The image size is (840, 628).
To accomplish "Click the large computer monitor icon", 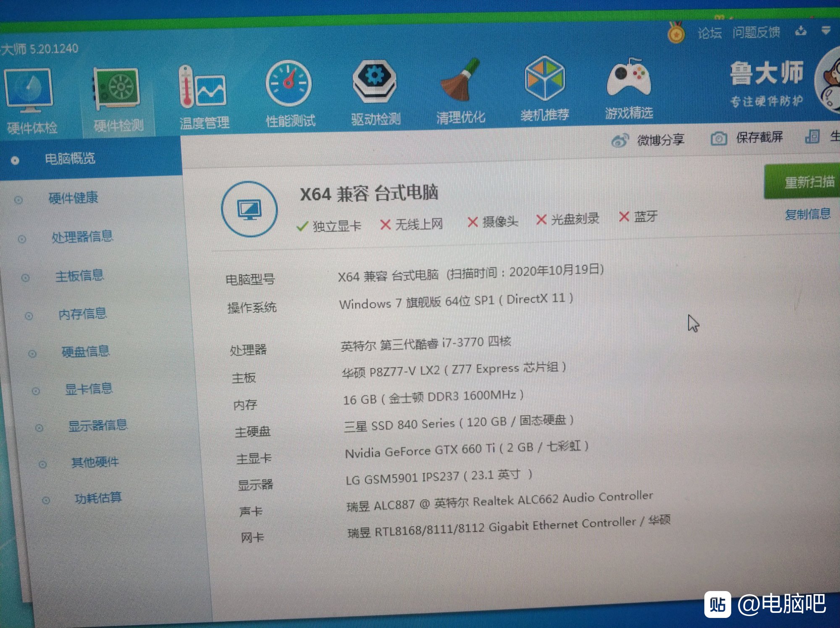I will [249, 209].
